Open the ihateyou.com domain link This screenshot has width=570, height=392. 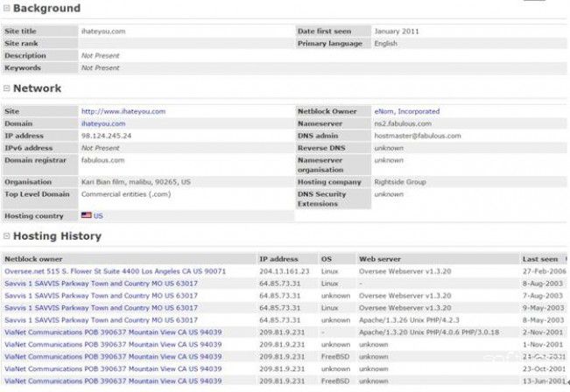click(103, 123)
